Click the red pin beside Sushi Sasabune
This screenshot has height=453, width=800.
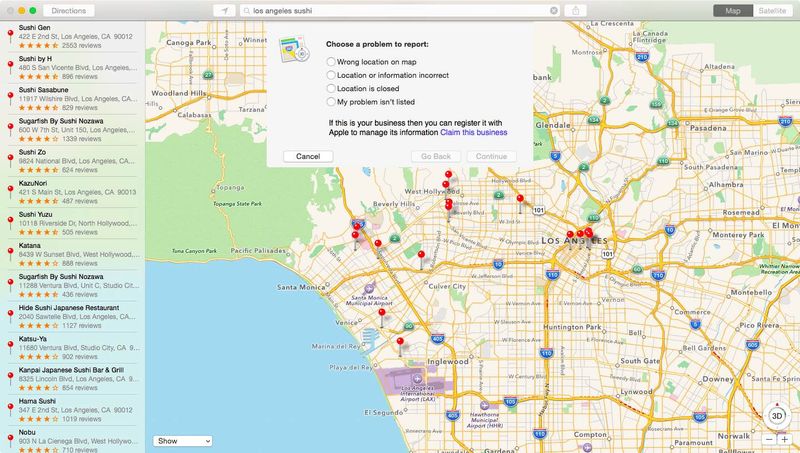click(10, 98)
